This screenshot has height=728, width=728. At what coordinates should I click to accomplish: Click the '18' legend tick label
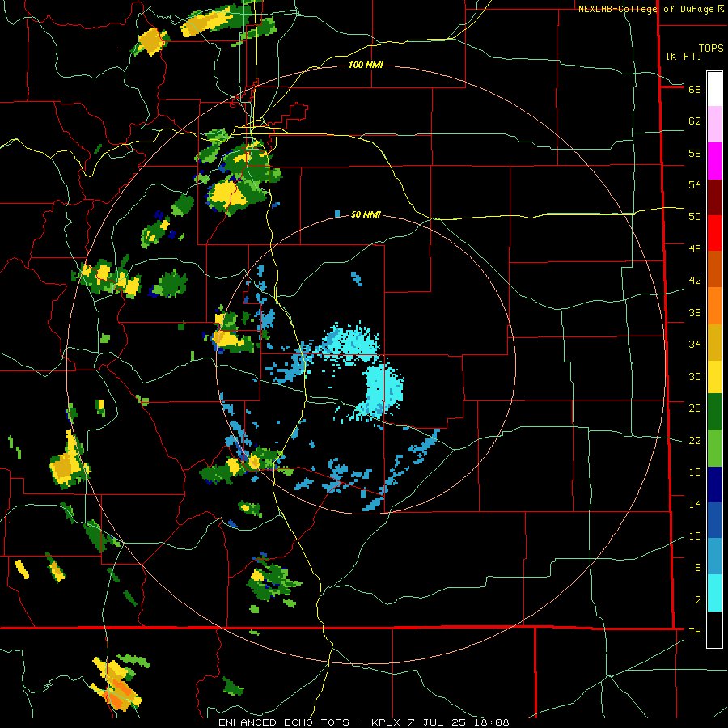[695, 472]
